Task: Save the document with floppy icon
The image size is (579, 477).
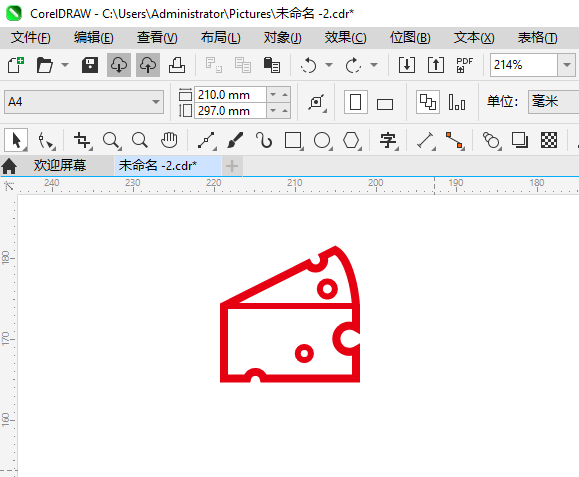Action: coord(90,65)
